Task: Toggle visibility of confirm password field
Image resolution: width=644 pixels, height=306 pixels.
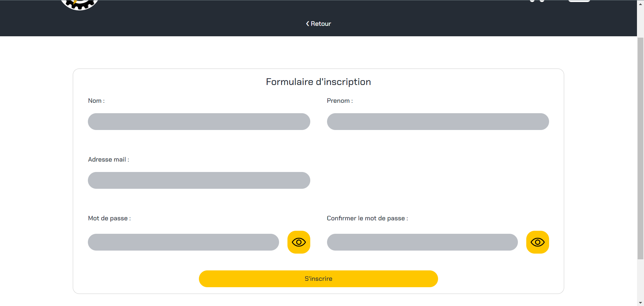Action: 538,242
